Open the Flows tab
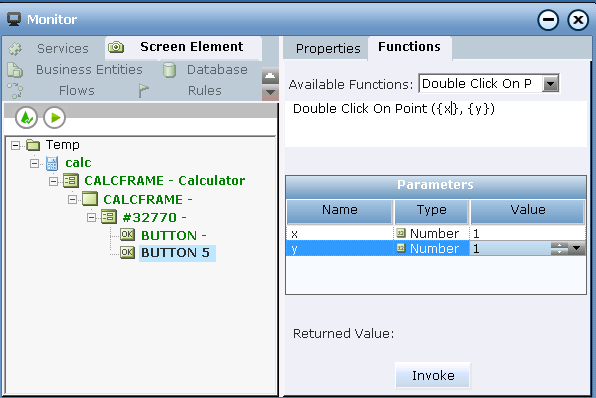This screenshot has height=398, width=596. pos(76,91)
